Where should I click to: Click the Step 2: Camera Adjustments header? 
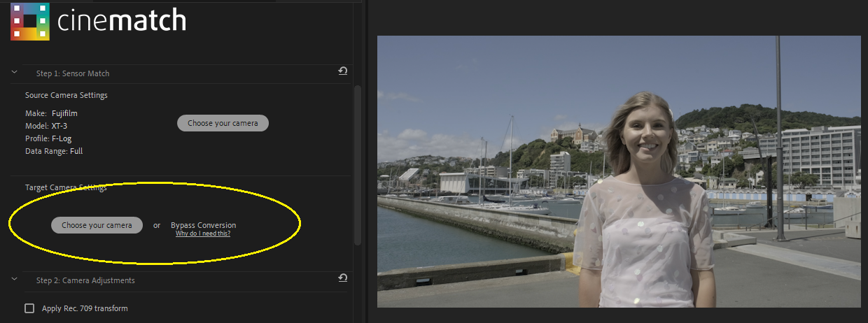tap(85, 280)
